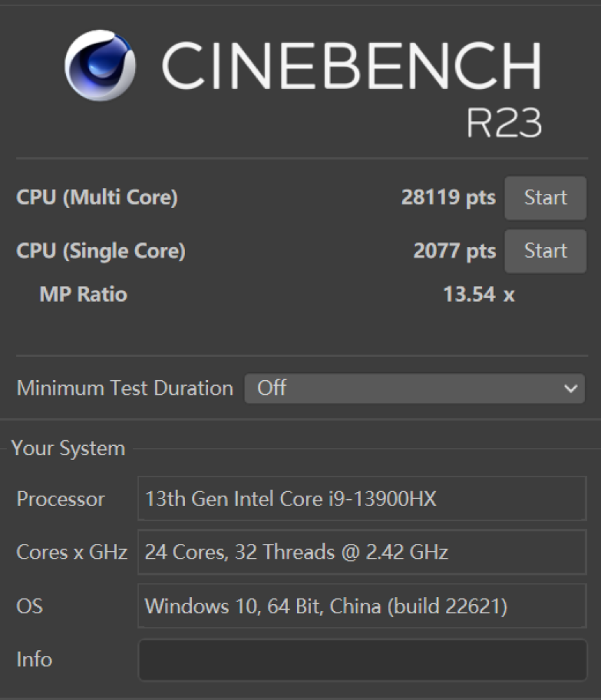
Task: Click the empty Info text field
Action: 361,659
